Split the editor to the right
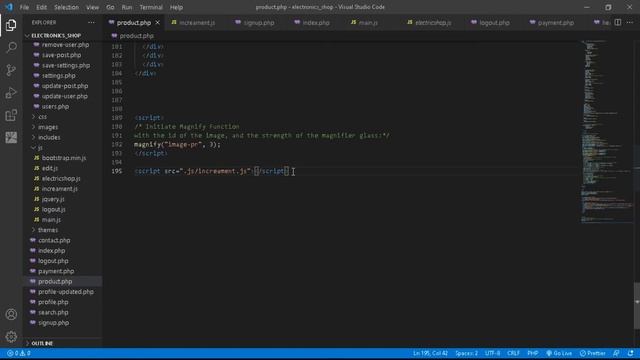The image size is (640, 360). 618,22
